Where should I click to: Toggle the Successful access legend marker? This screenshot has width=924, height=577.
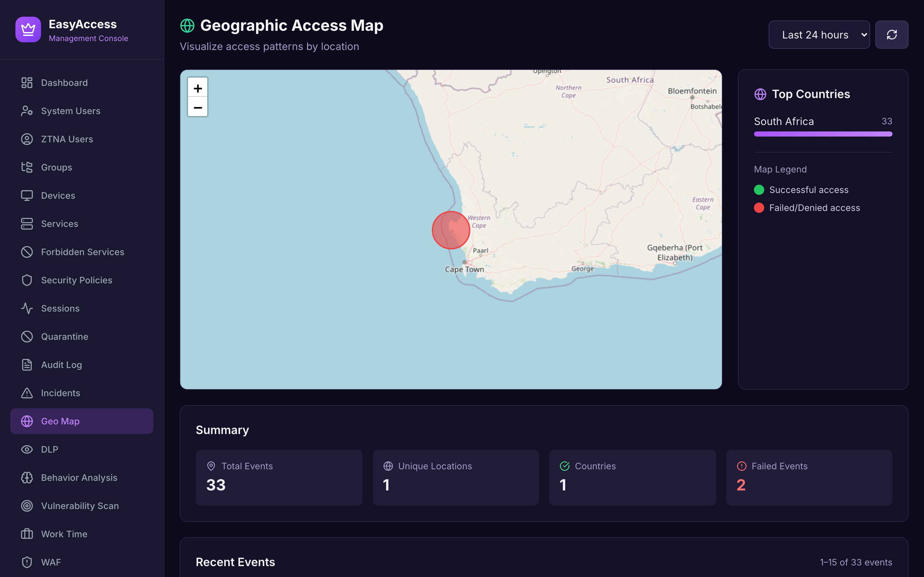click(x=759, y=190)
